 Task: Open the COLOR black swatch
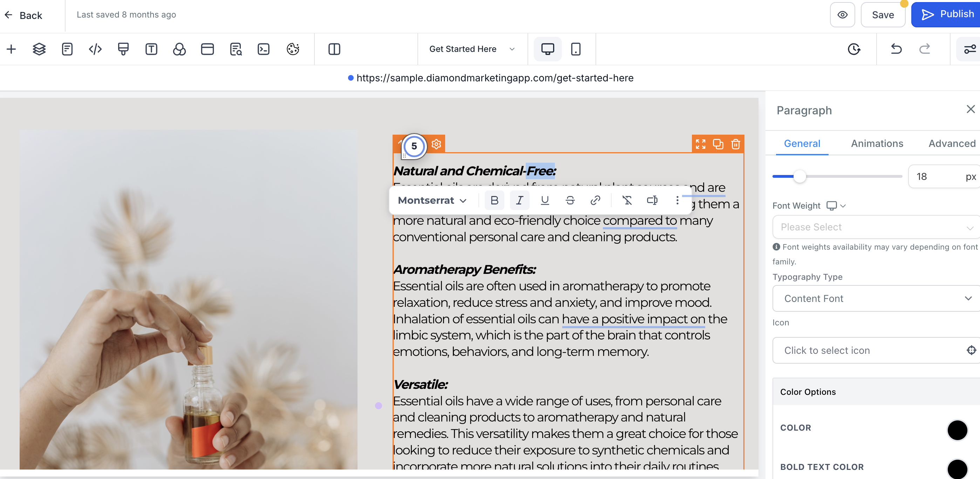[x=957, y=430]
